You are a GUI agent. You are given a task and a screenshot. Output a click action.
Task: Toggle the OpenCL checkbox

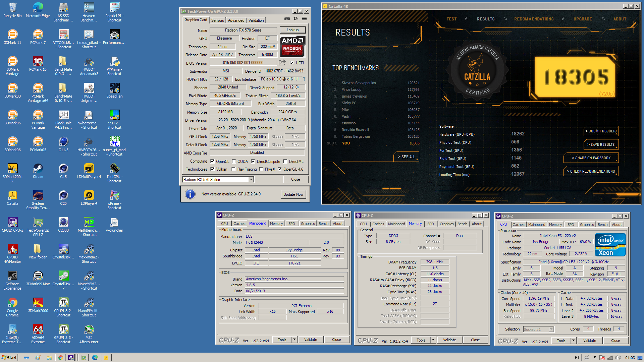pos(212,161)
